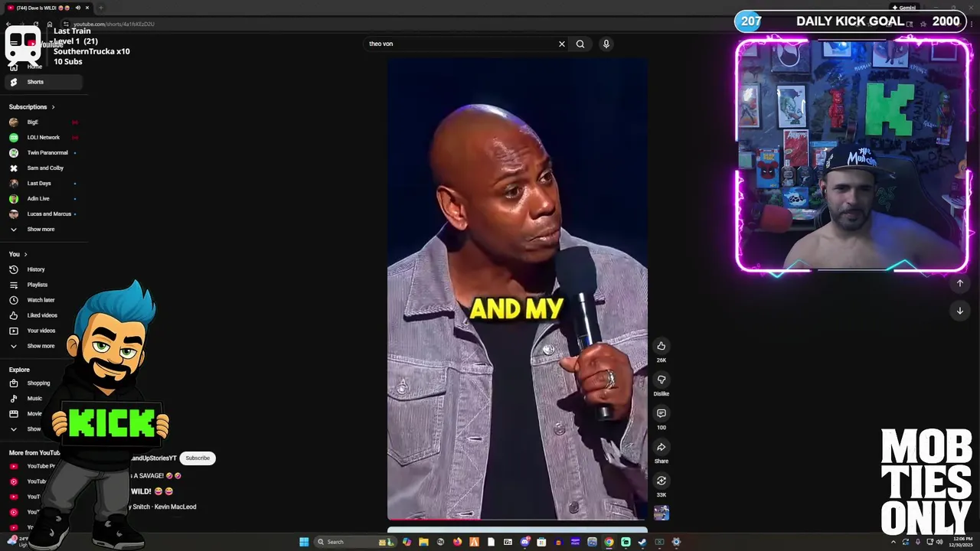Close the Dave Is WILD! browser tab

[x=87, y=8]
